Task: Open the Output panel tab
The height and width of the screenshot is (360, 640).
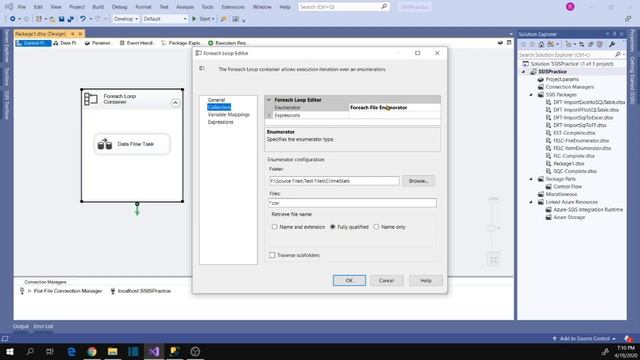Action: coord(21,327)
